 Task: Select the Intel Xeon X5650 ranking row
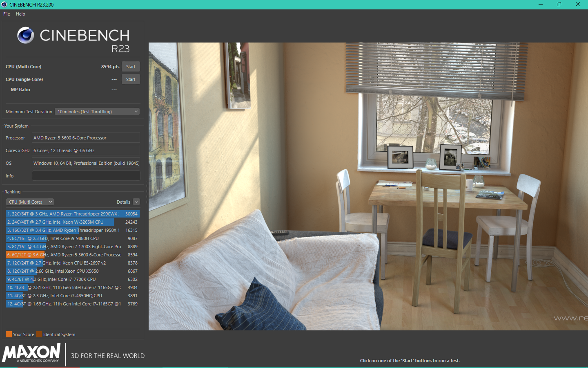(x=73, y=271)
